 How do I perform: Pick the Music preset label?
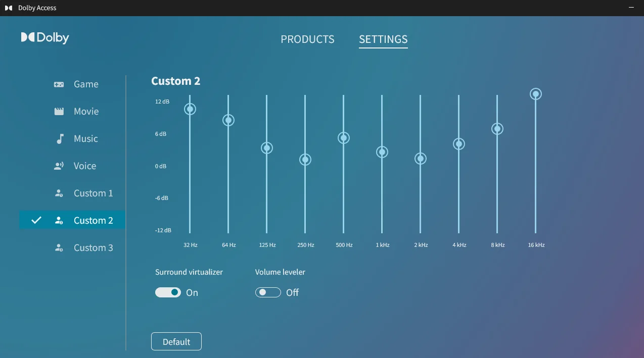tap(86, 139)
